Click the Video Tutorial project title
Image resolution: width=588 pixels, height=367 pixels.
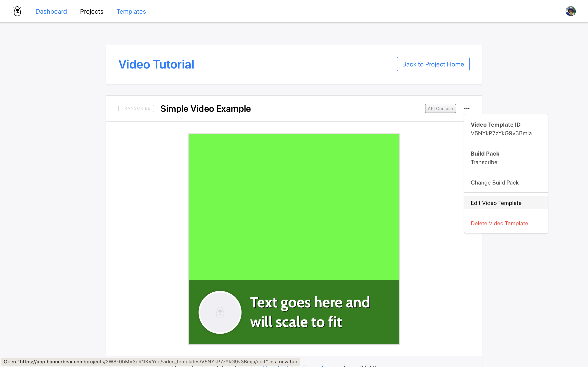click(156, 64)
